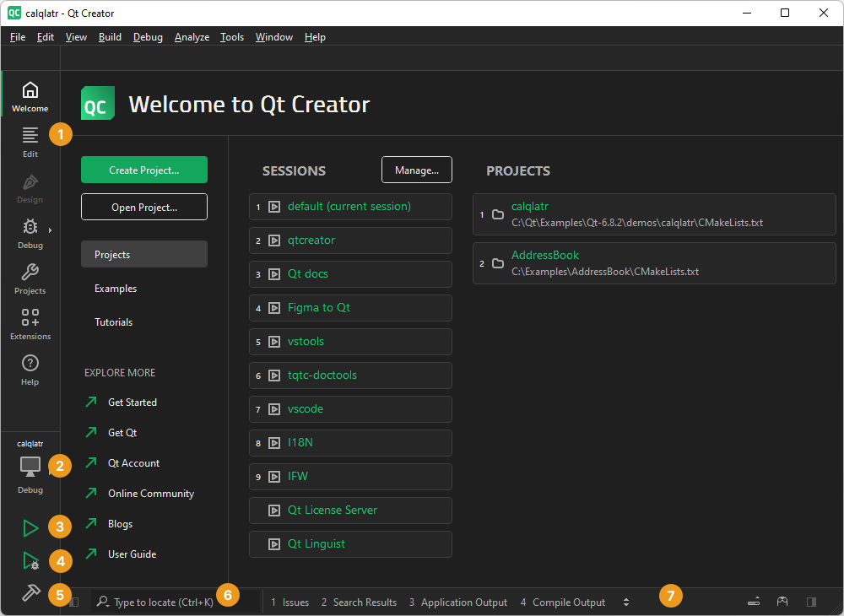Toggle the left sidebar visibility icon
Screen dimensions: 844x616
(75, 602)
